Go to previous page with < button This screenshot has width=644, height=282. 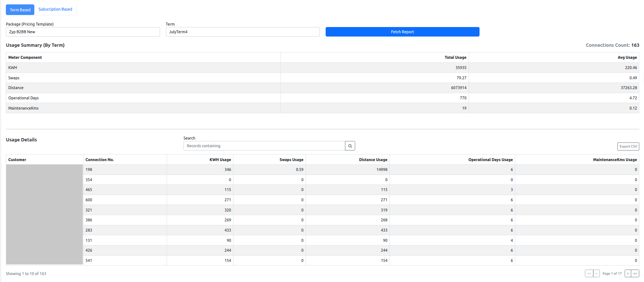pyautogui.click(x=597, y=273)
